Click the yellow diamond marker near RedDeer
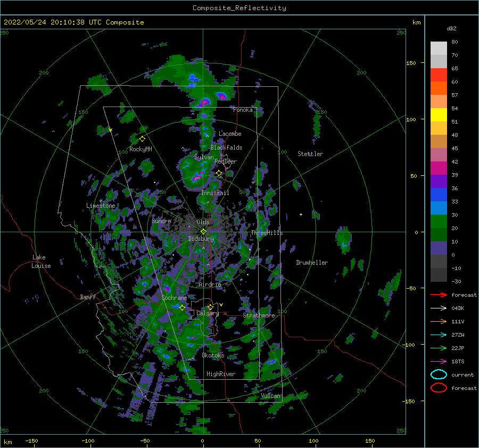Image resolution: width=479 pixels, height=448 pixels. point(219,173)
